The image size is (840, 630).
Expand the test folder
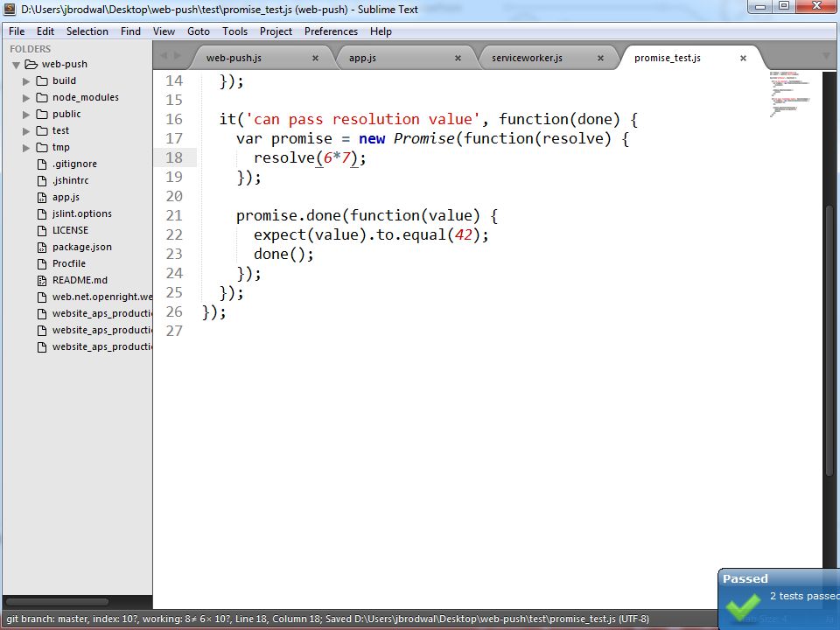[x=25, y=131]
